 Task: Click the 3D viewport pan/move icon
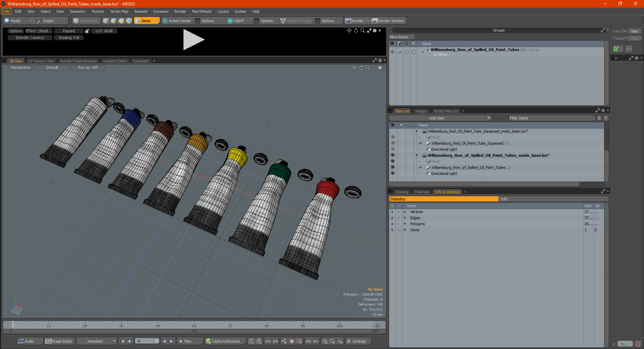tap(355, 68)
